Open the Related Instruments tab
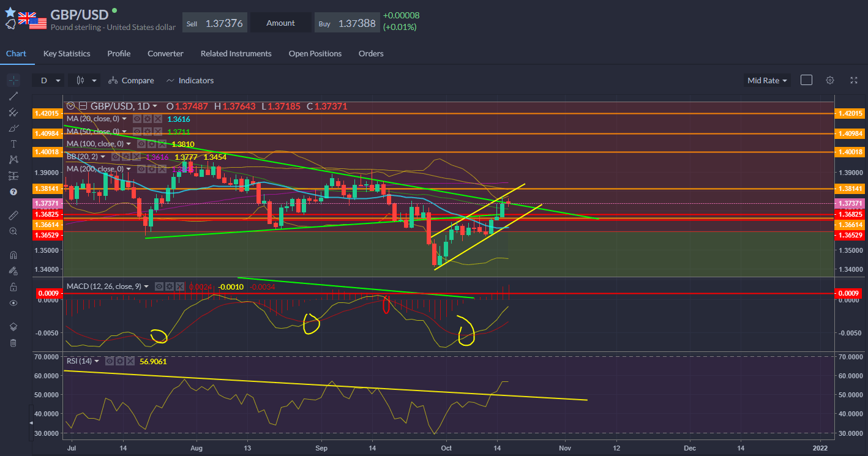Screen dimensions: 868x456 (x=236, y=53)
